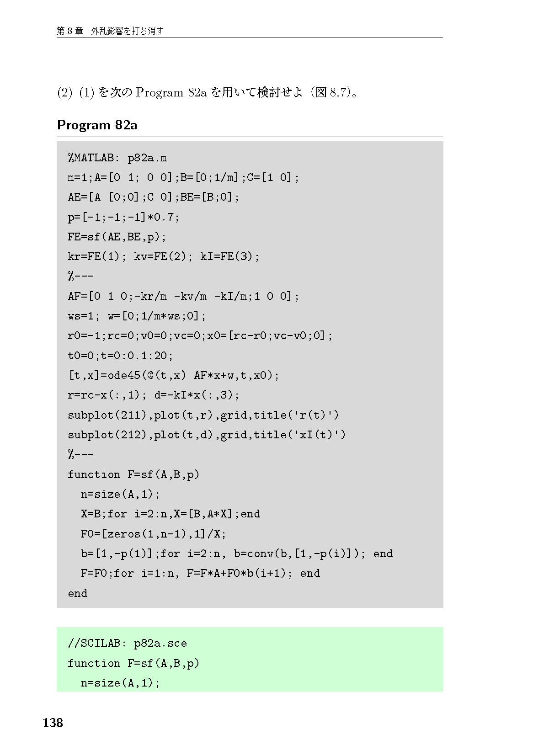Click "n=size(A,1);" in the green Scilab block
This screenshot has height=756, width=533.
coord(120,683)
